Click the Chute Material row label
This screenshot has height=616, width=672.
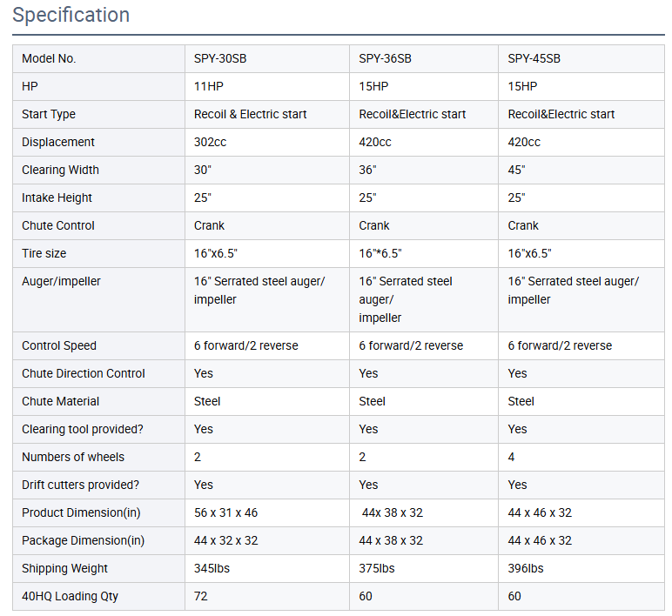tap(60, 402)
